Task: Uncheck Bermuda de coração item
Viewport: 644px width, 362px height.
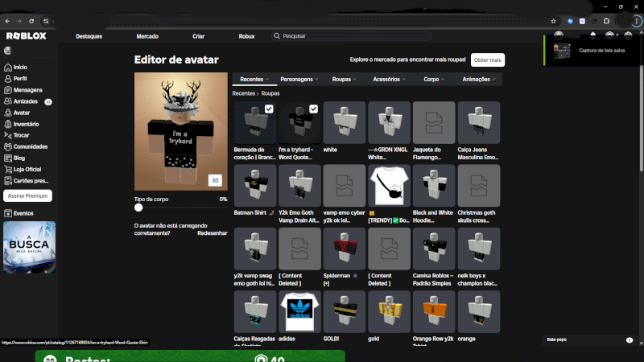Action: pos(269,109)
